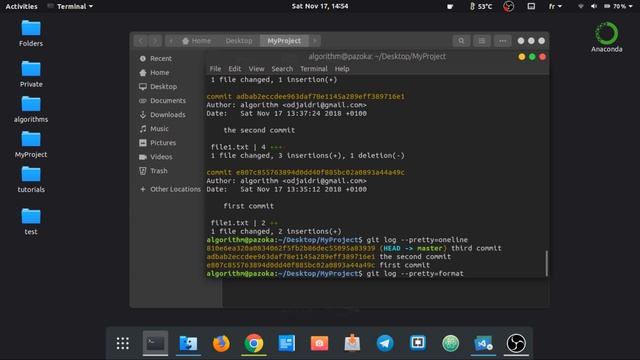Open system menu near battery 70%

618,7
